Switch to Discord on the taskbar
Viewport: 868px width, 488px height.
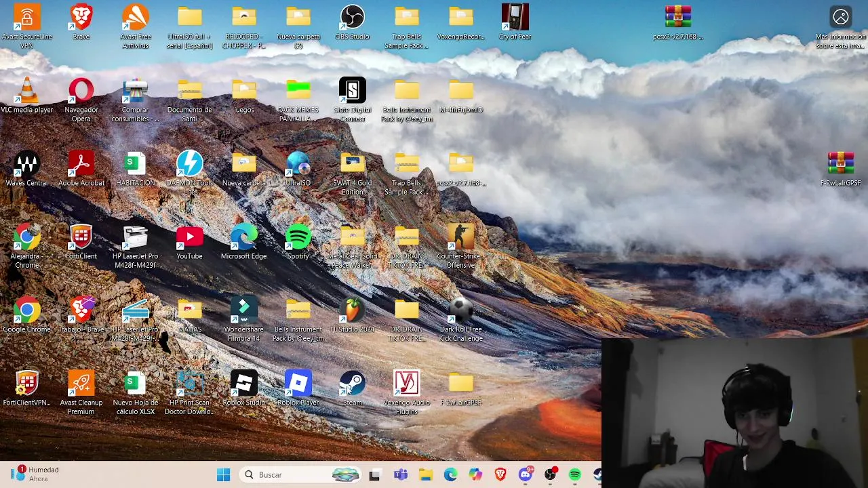coord(526,474)
